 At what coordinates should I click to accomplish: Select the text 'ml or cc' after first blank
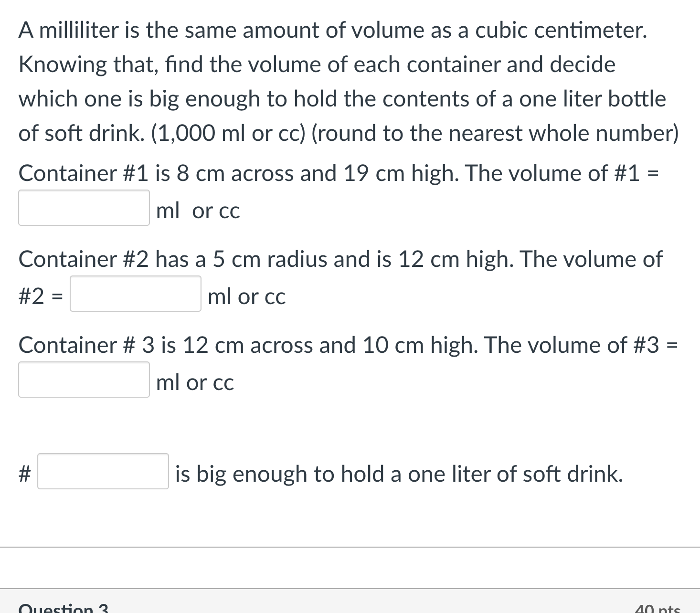pos(196,210)
